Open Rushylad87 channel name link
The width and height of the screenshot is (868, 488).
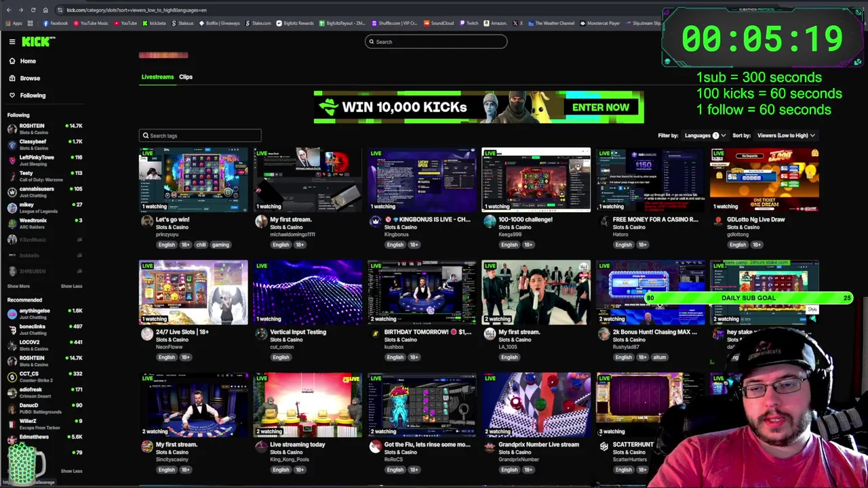(626, 347)
